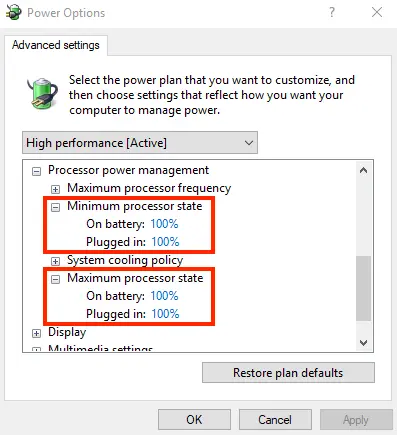Click the settings list scroll up arrow
The image size is (397, 435).
(x=364, y=170)
